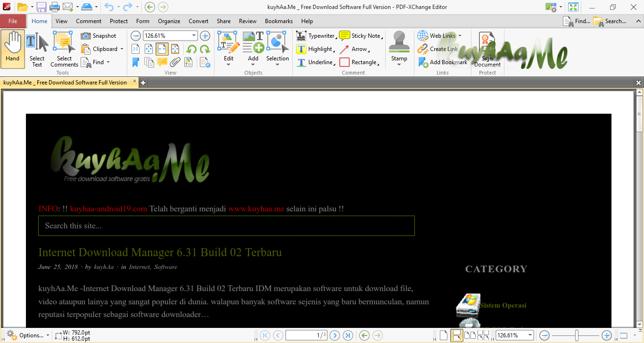Show the Attachments paperclip pane
Image resolution: width=644 pixels, height=343 pixels.
click(175, 62)
